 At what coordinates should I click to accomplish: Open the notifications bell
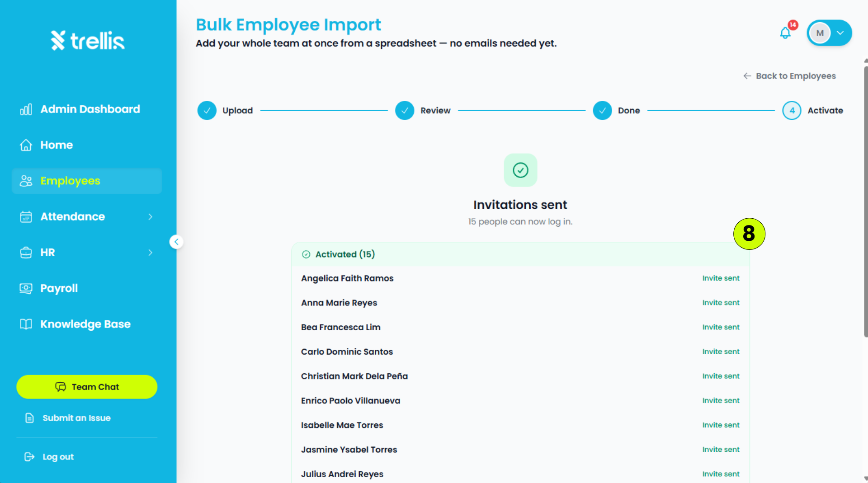[x=785, y=33]
